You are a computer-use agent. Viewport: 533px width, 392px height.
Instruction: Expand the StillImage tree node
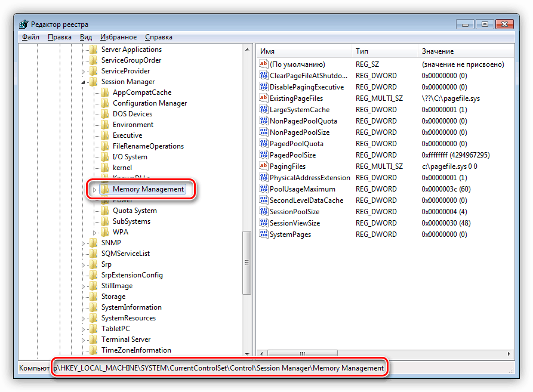[x=84, y=286]
